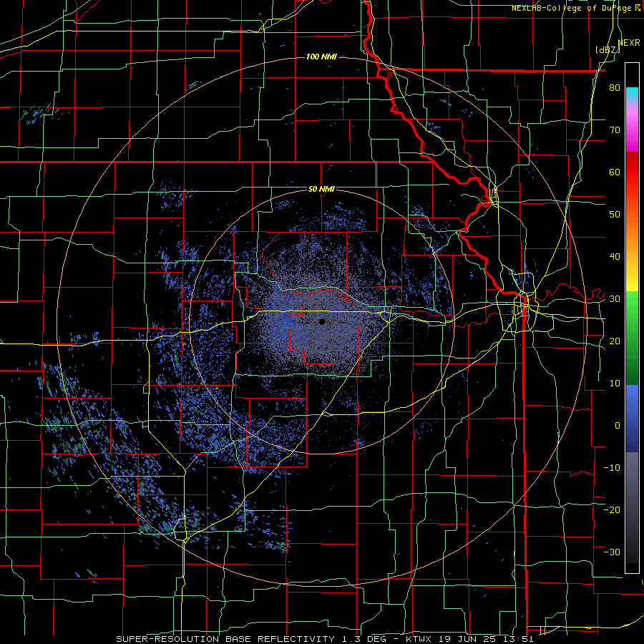The height and width of the screenshot is (644, 644).
Task: Click the 20 value on the dBZ scale
Action: click(615, 341)
